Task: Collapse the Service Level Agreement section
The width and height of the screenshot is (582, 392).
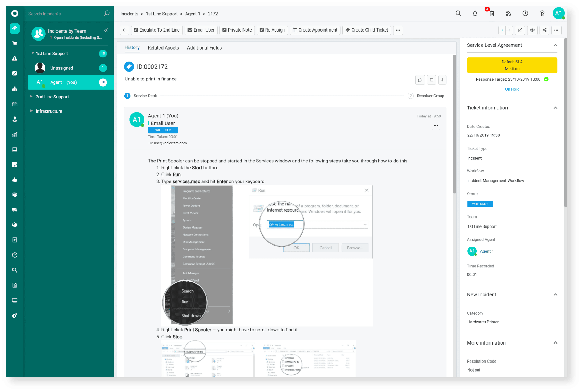Action: pos(555,45)
